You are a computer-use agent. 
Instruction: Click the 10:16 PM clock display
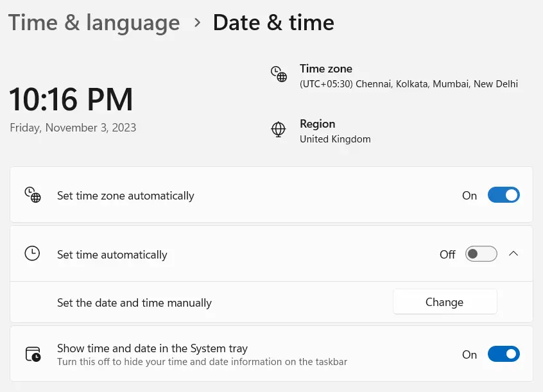[x=71, y=100]
